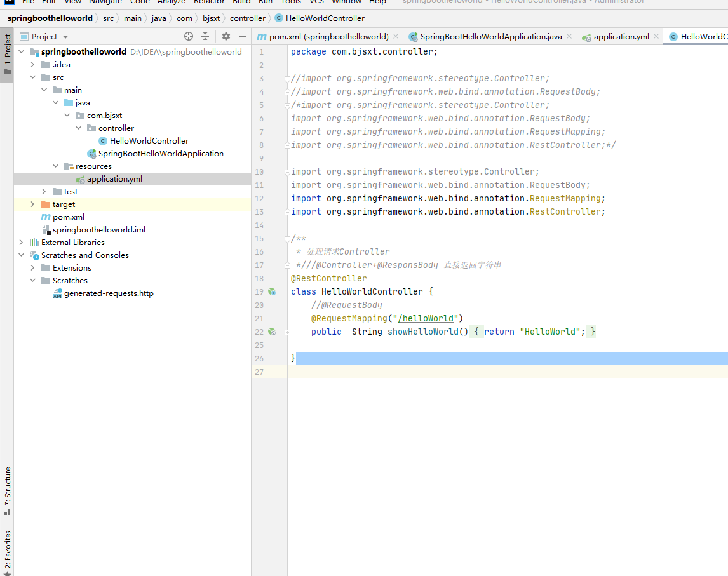This screenshot has height=576, width=728.
Task: Click line number 14 in gutter
Action: 259,225
